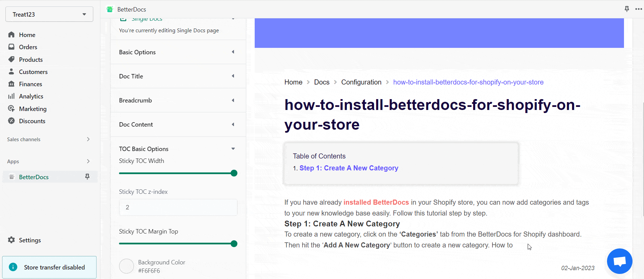
Task: Expand the Basic Options section
Action: (x=178, y=52)
